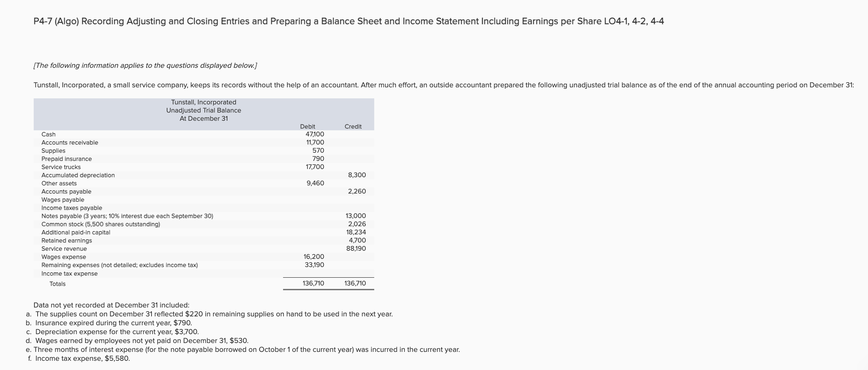Select the Retained earnings credit amount 4,700
The height and width of the screenshot is (370, 868).
[357, 240]
